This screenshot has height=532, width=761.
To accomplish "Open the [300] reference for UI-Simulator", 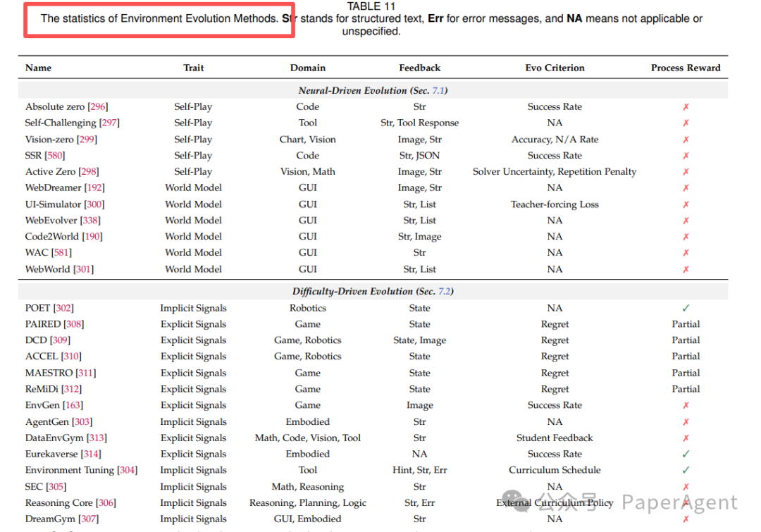I will [x=94, y=204].
